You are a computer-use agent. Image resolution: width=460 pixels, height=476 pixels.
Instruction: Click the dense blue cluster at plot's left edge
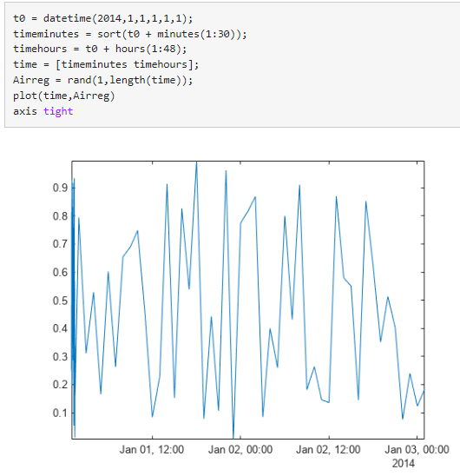pos(73,307)
